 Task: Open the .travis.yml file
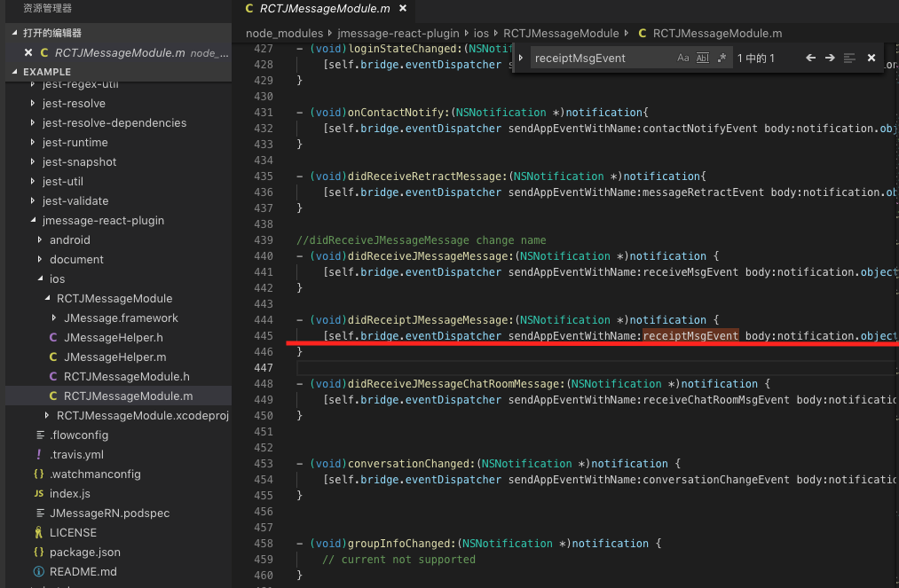118,454
